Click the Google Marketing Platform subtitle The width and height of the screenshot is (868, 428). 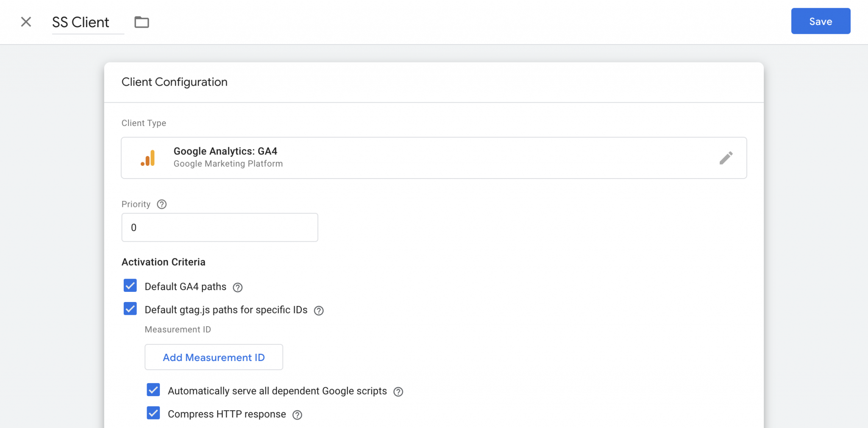pos(228,164)
